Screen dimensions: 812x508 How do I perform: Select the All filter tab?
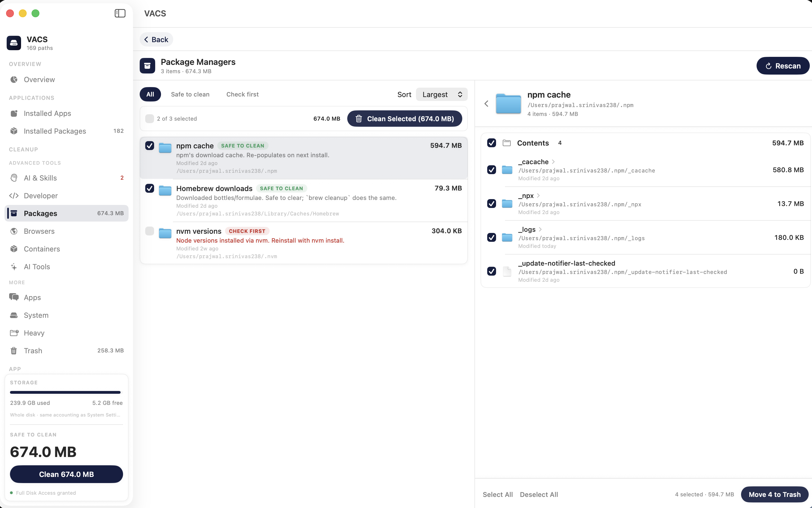point(150,94)
